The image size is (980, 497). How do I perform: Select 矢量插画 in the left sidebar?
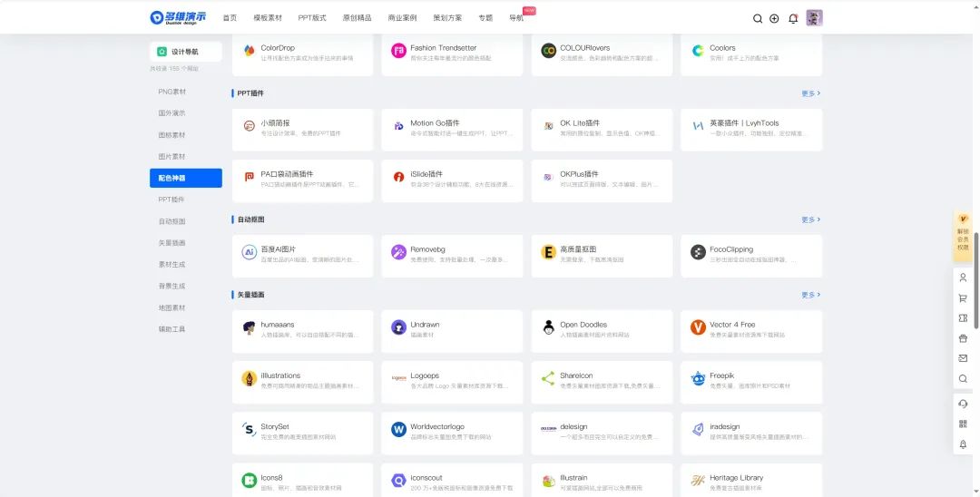coord(171,243)
